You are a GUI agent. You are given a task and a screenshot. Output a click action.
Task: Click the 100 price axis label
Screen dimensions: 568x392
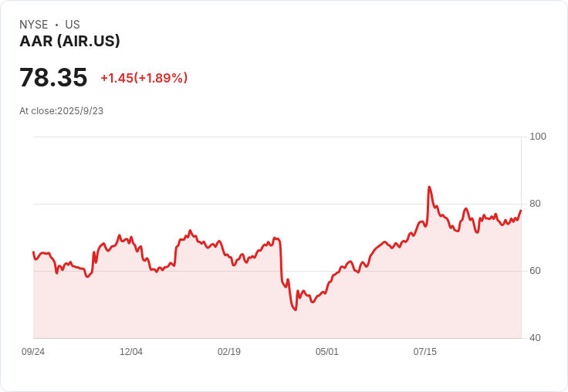538,137
